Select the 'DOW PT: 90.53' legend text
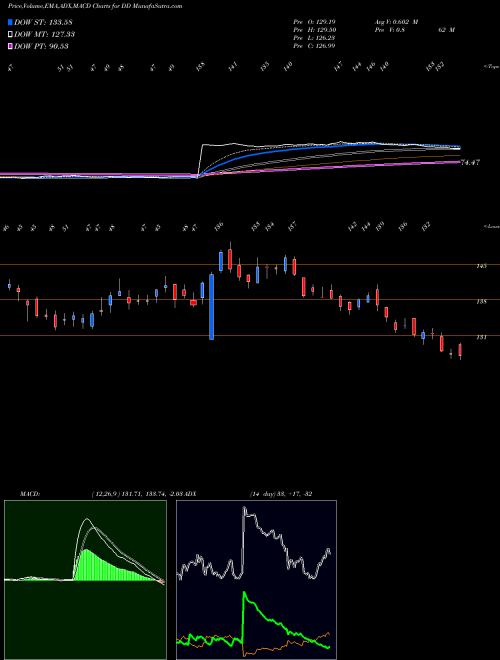The width and height of the screenshot is (500, 660). [41, 46]
